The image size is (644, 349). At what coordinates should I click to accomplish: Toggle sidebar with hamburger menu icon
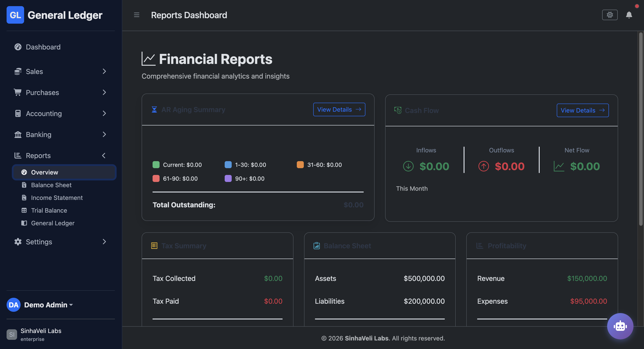pos(137,15)
